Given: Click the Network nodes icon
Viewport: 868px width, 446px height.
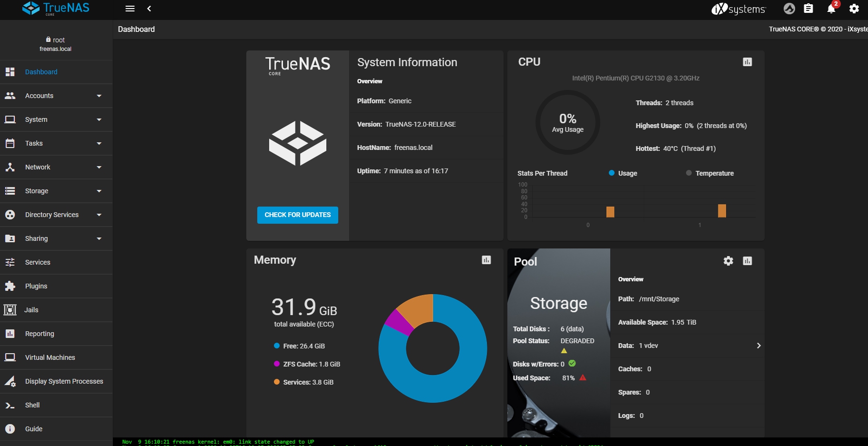Looking at the screenshot, I should pos(10,167).
